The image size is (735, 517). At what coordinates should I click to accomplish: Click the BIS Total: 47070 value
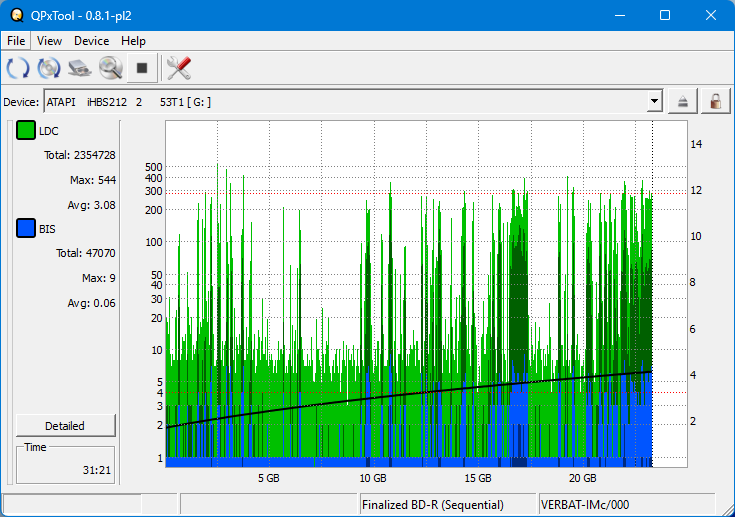86,253
